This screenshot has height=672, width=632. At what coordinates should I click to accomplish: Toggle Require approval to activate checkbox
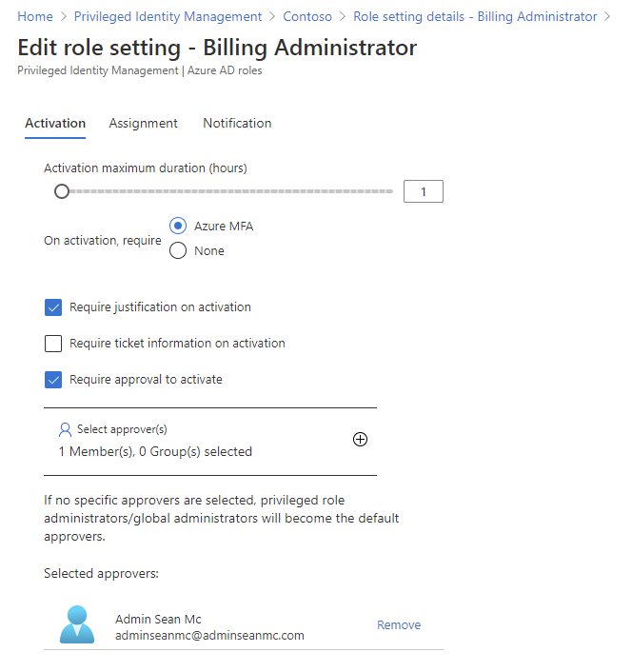pyautogui.click(x=53, y=380)
